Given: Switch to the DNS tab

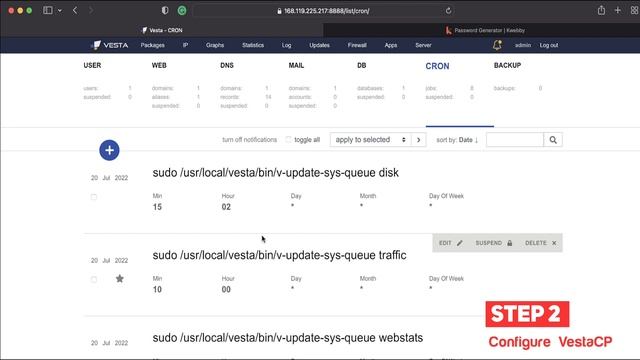Looking at the screenshot, I should (x=227, y=65).
